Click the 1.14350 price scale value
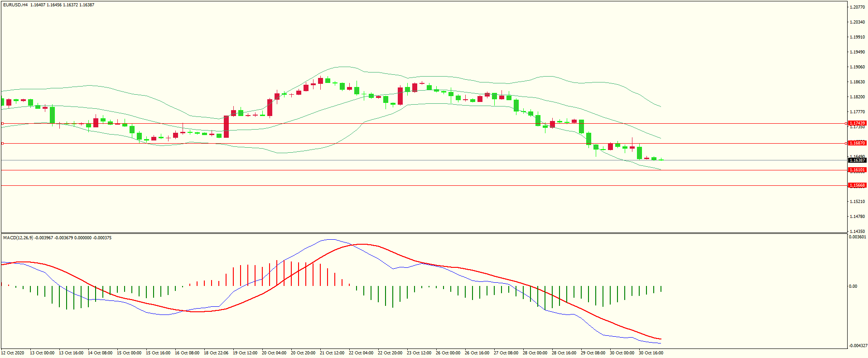Viewport: 868px width, 358px height. pyautogui.click(x=858, y=231)
